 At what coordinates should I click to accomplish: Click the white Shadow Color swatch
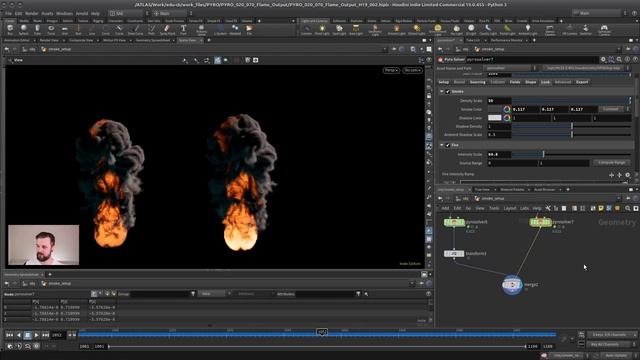click(494, 118)
